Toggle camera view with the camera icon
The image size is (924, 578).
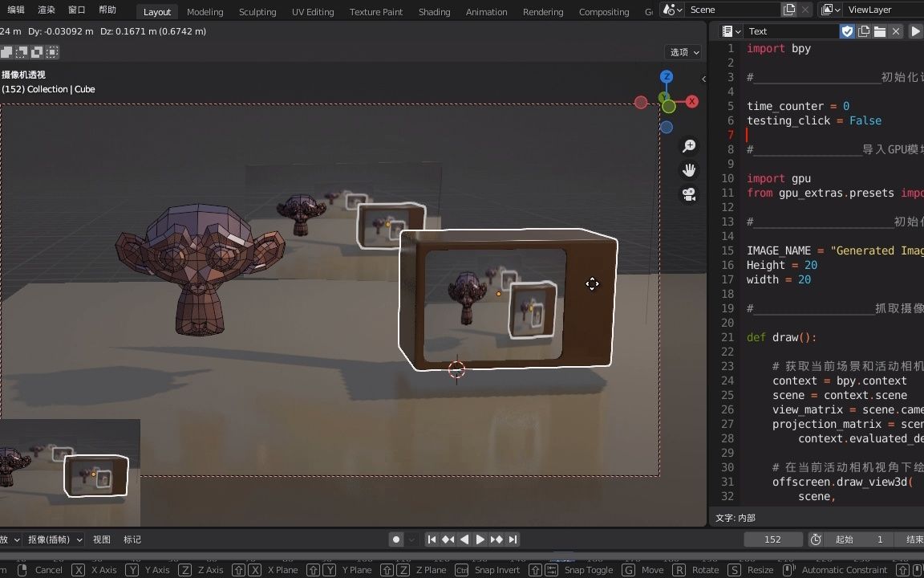[x=689, y=194]
